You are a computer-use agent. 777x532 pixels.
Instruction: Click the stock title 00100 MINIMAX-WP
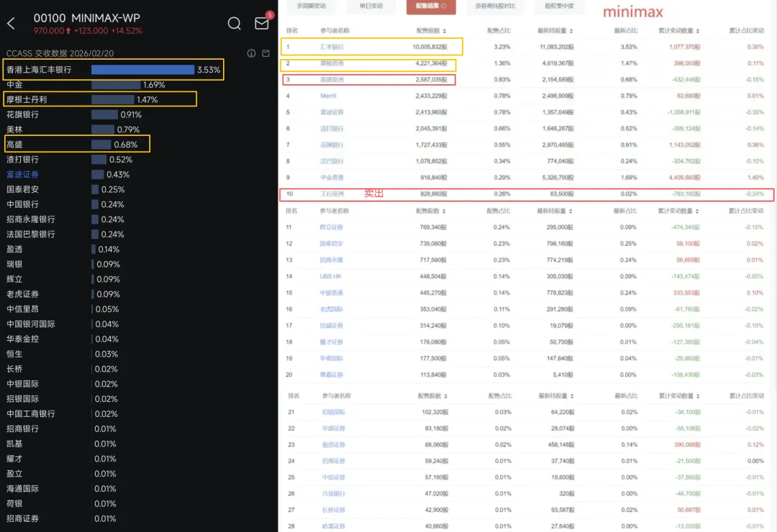tap(87, 18)
